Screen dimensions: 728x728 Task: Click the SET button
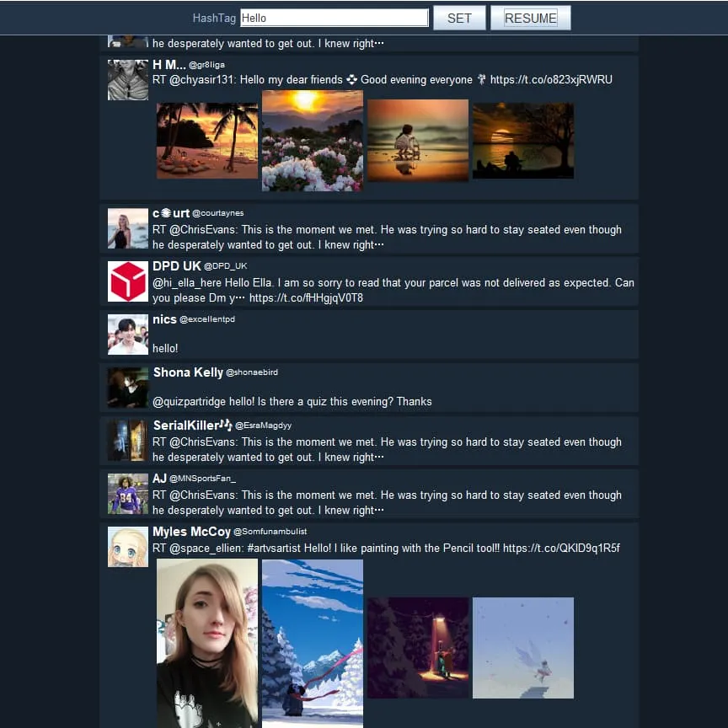[459, 18]
